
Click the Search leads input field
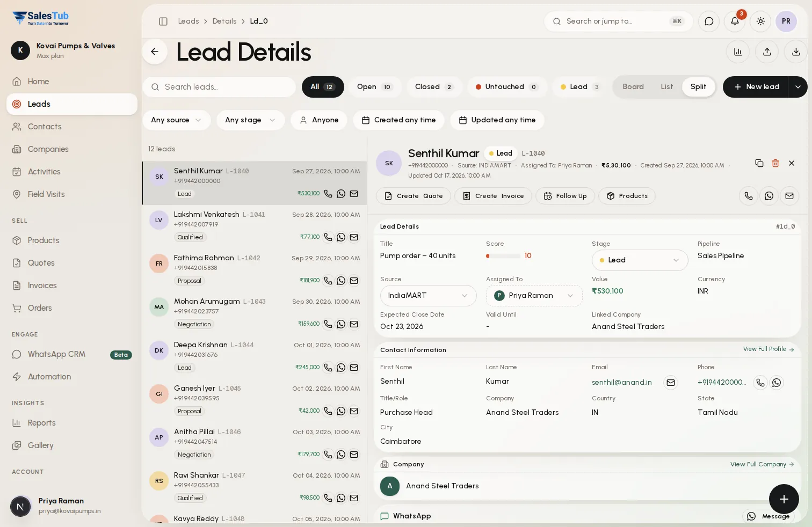(x=219, y=87)
